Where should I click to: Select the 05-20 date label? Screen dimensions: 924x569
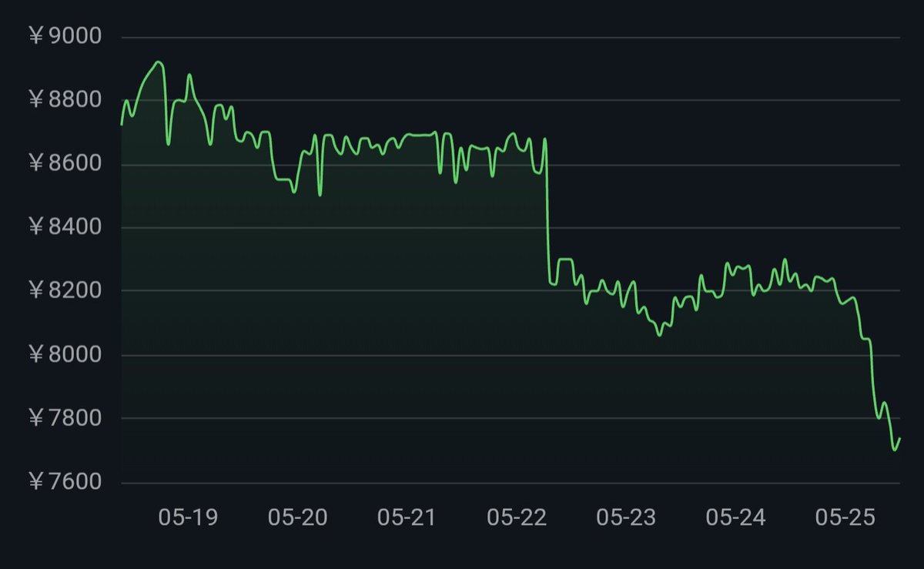coord(298,518)
